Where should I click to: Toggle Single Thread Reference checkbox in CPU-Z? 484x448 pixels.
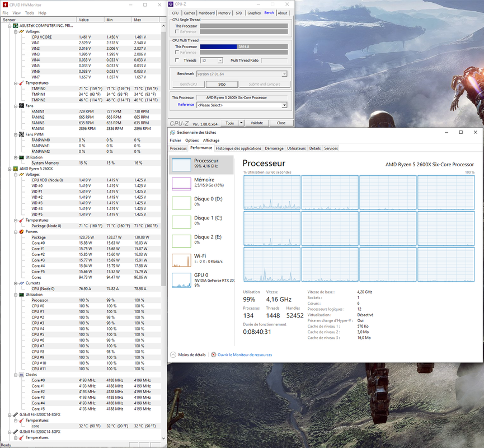(177, 31)
